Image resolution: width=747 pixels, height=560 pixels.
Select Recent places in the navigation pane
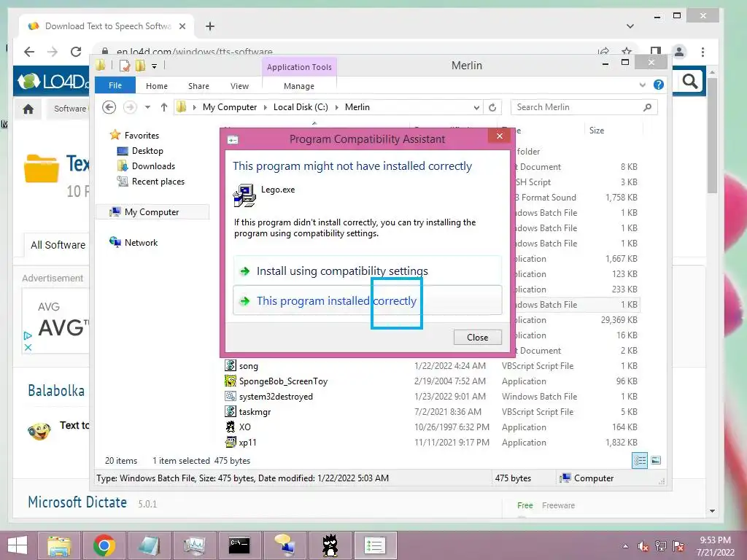(158, 181)
